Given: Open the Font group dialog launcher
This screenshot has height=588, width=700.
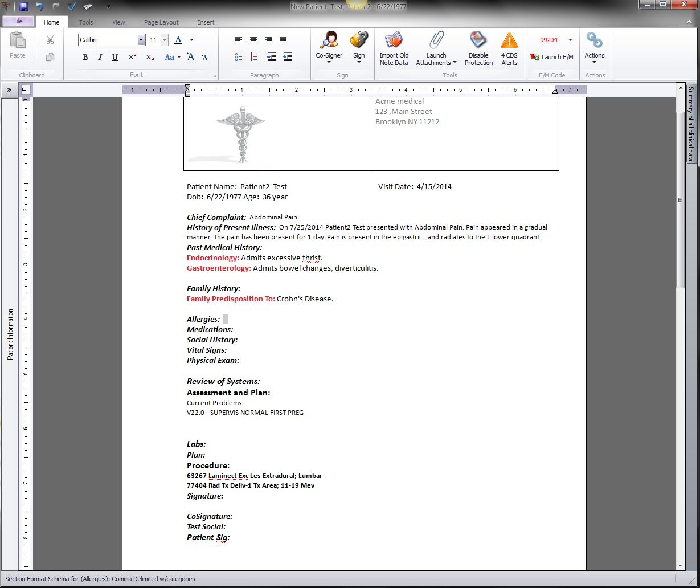Looking at the screenshot, I should pyautogui.click(x=215, y=76).
